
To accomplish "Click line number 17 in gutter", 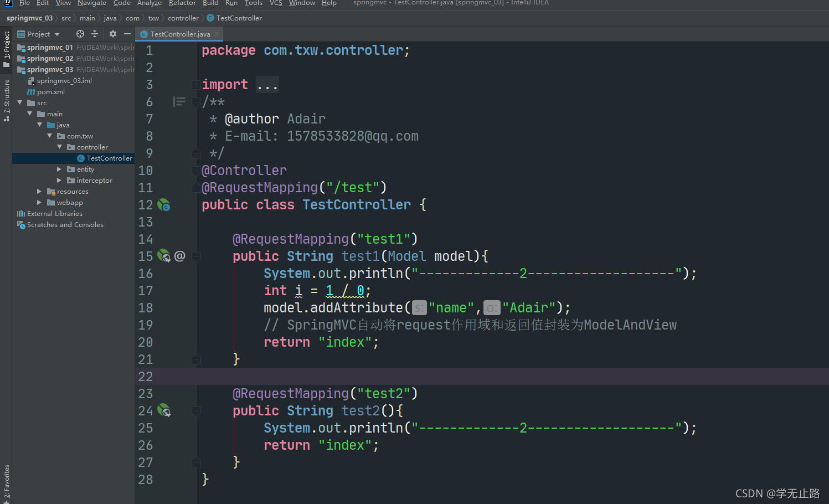I will point(145,291).
